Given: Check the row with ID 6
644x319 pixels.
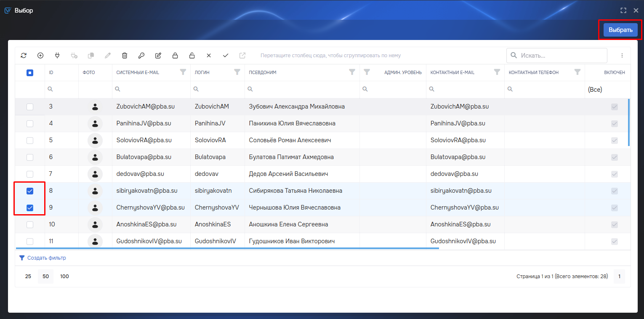Looking at the screenshot, I should tap(30, 157).
